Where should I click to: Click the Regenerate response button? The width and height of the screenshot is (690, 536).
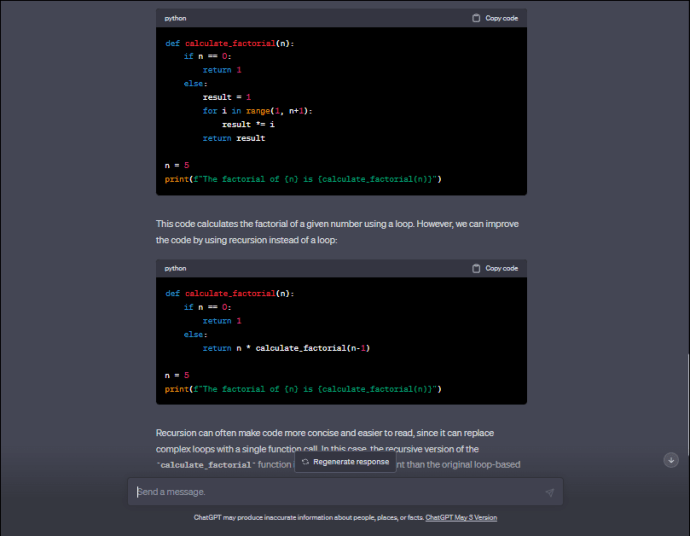(x=343, y=462)
